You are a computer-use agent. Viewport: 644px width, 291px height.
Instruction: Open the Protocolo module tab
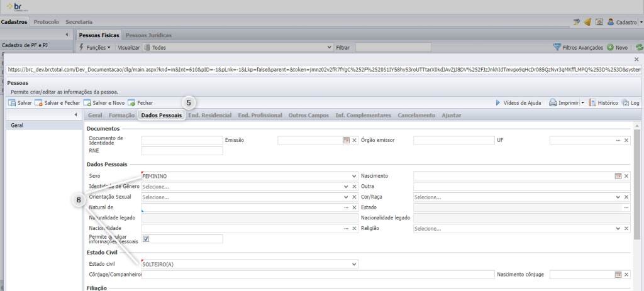[47, 22]
